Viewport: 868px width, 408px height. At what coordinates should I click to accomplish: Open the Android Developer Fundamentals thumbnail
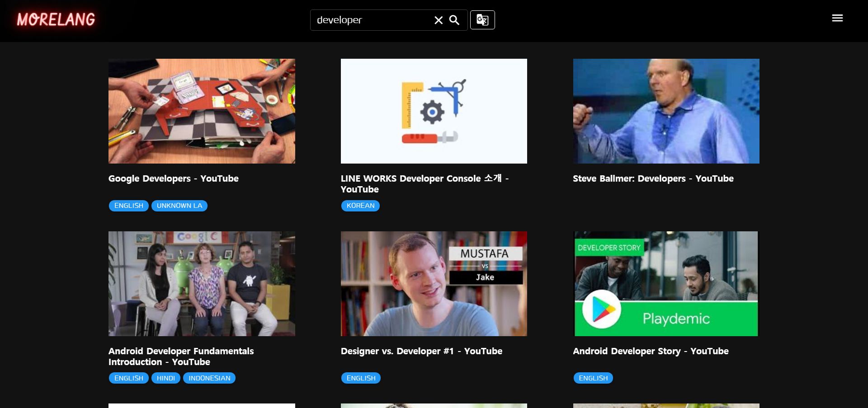pyautogui.click(x=202, y=284)
